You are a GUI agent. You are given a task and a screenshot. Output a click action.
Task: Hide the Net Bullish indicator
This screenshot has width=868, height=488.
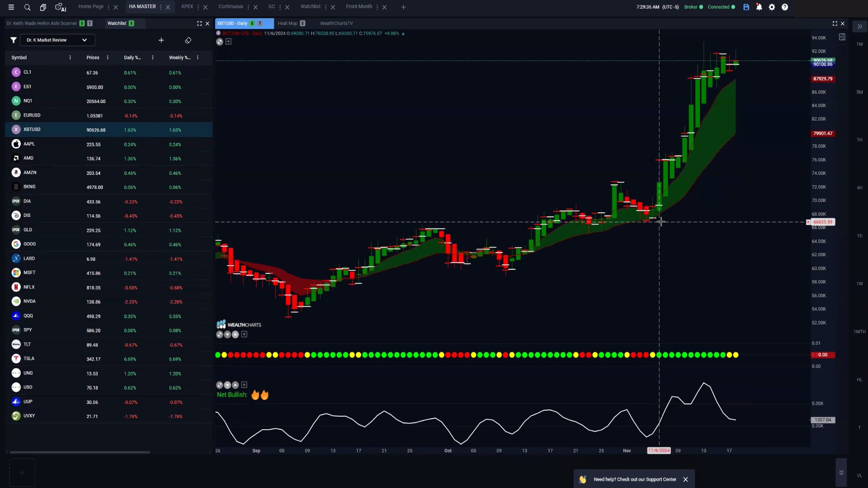point(220,385)
